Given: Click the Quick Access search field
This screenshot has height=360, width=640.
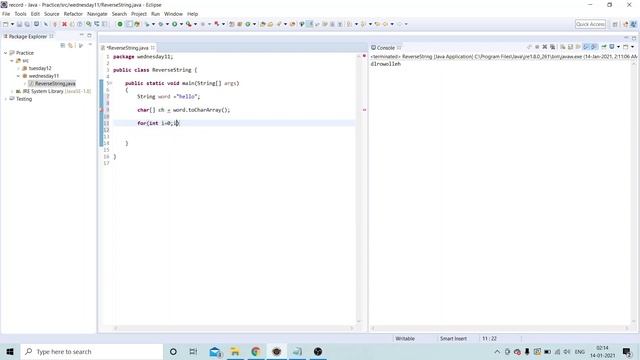Looking at the screenshot, I should click(x=590, y=24).
